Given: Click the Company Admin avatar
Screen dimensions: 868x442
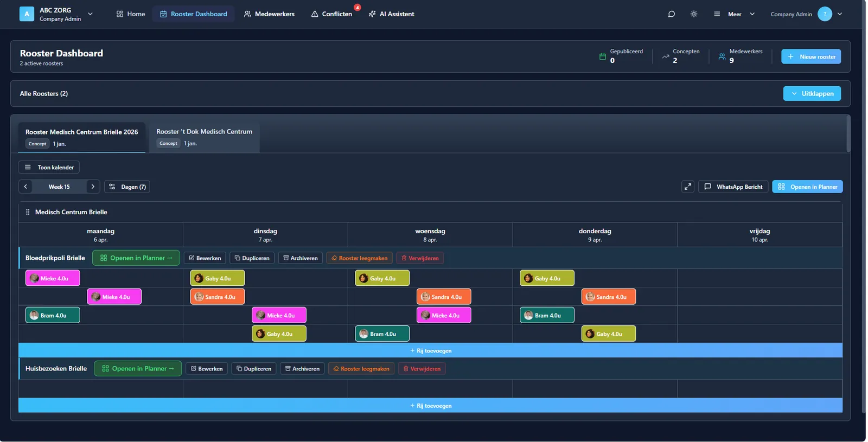Looking at the screenshot, I should click(825, 14).
